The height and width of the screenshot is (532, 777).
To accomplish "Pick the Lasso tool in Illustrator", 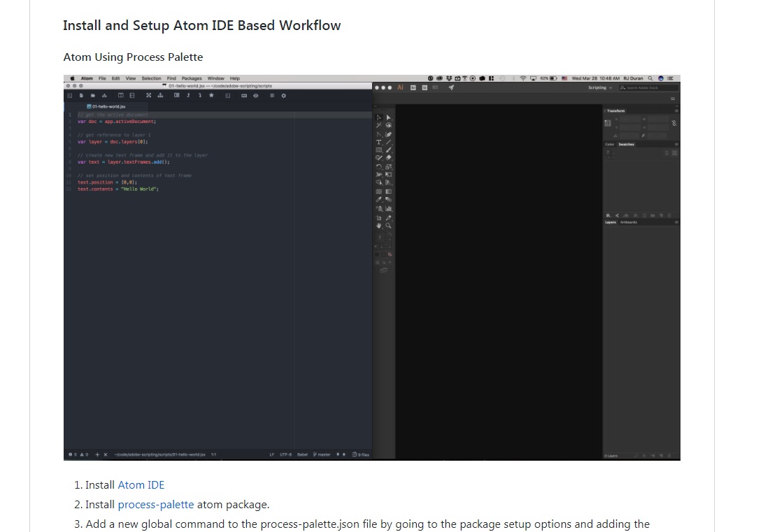I will pyautogui.click(x=389, y=125).
